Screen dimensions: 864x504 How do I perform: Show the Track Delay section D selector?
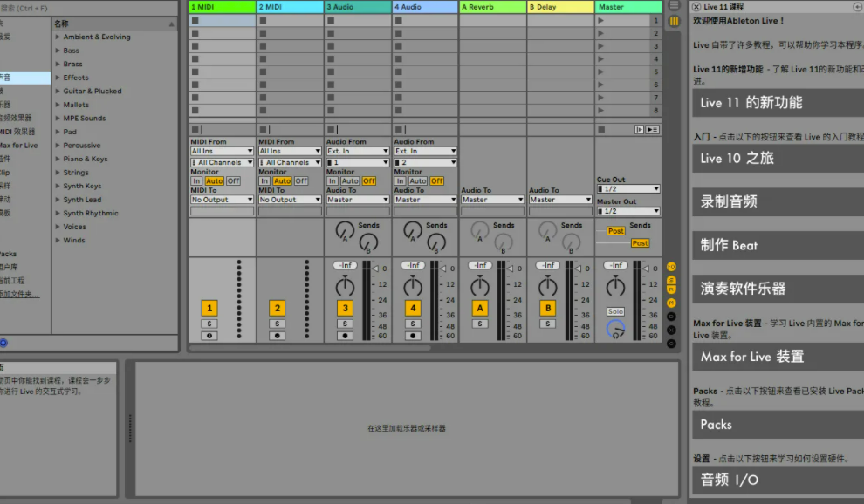point(671,317)
